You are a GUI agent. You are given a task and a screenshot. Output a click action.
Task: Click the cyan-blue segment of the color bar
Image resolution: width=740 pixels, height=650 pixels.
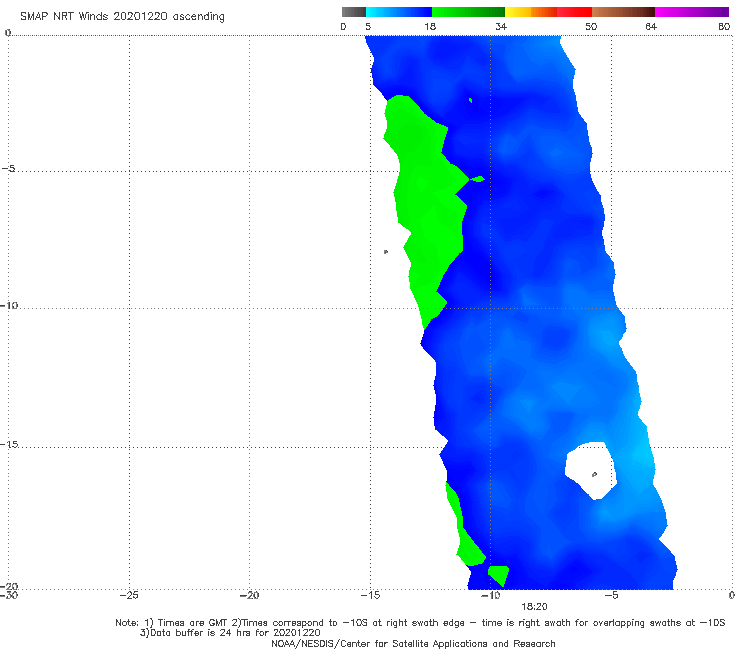(399, 12)
